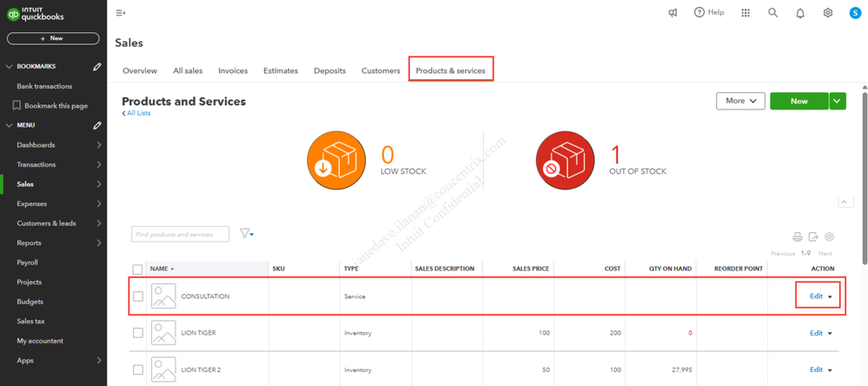Viewport: 868px width, 386px height.
Task: Click the QuickBooks logo
Action: coord(36,13)
